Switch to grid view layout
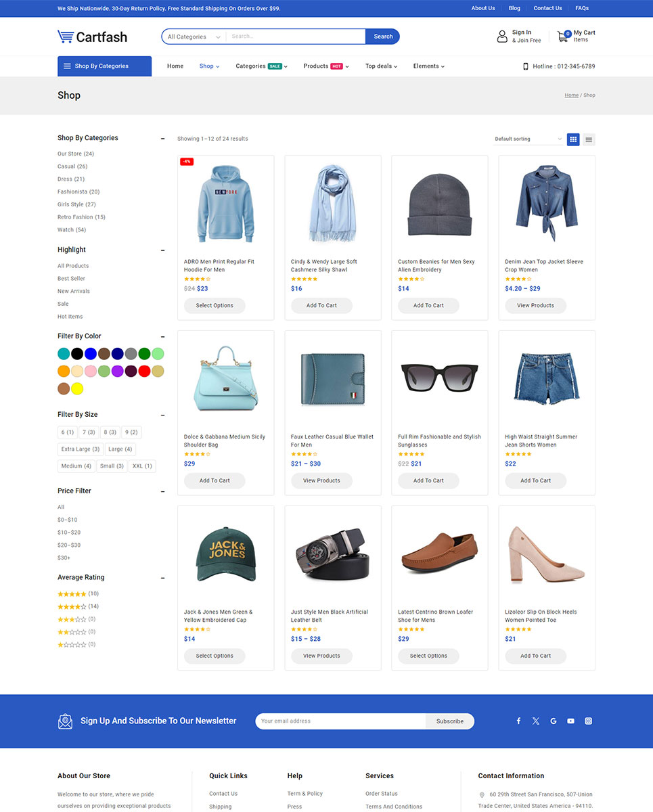This screenshot has width=653, height=812. [573, 139]
